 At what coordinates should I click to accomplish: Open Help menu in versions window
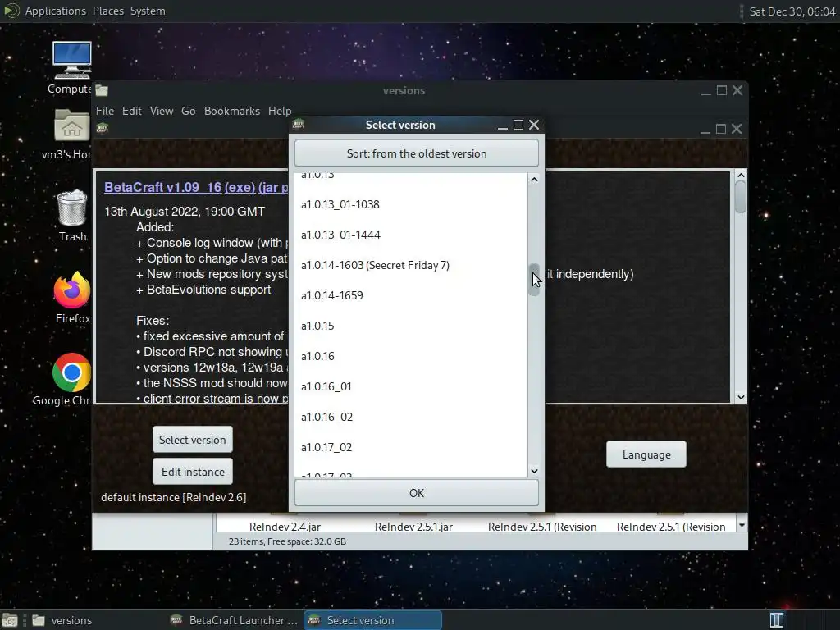click(x=280, y=111)
